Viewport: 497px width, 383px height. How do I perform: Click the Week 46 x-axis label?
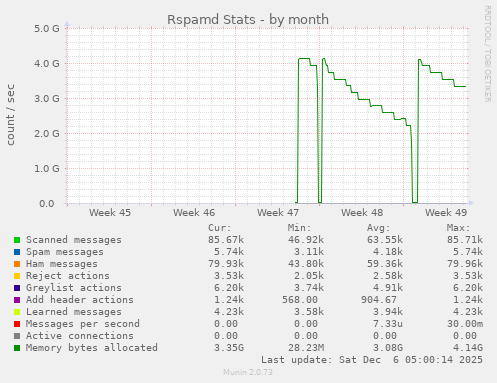[x=194, y=213]
